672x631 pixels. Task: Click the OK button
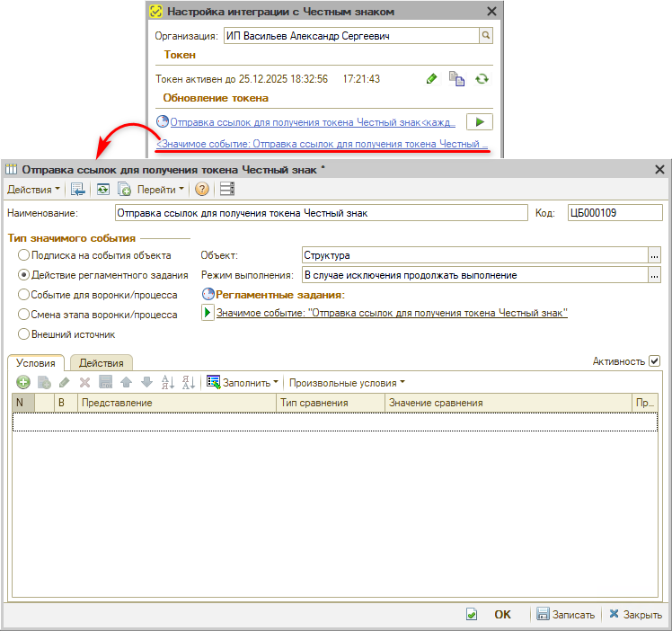tap(502, 615)
